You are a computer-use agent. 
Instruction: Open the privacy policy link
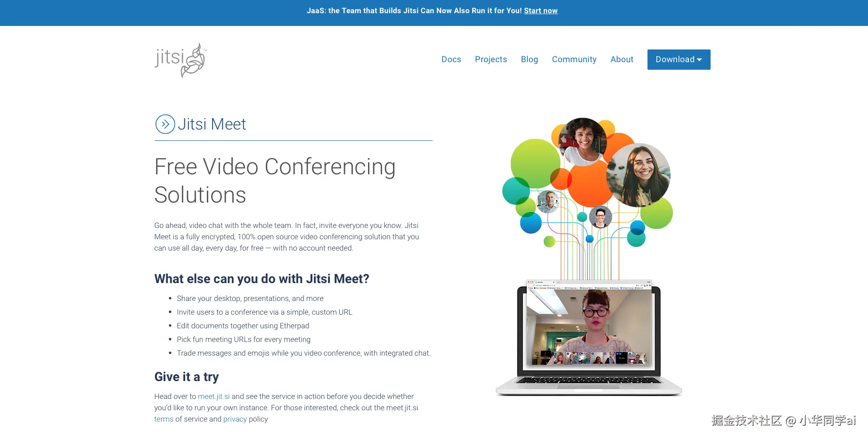pos(235,419)
